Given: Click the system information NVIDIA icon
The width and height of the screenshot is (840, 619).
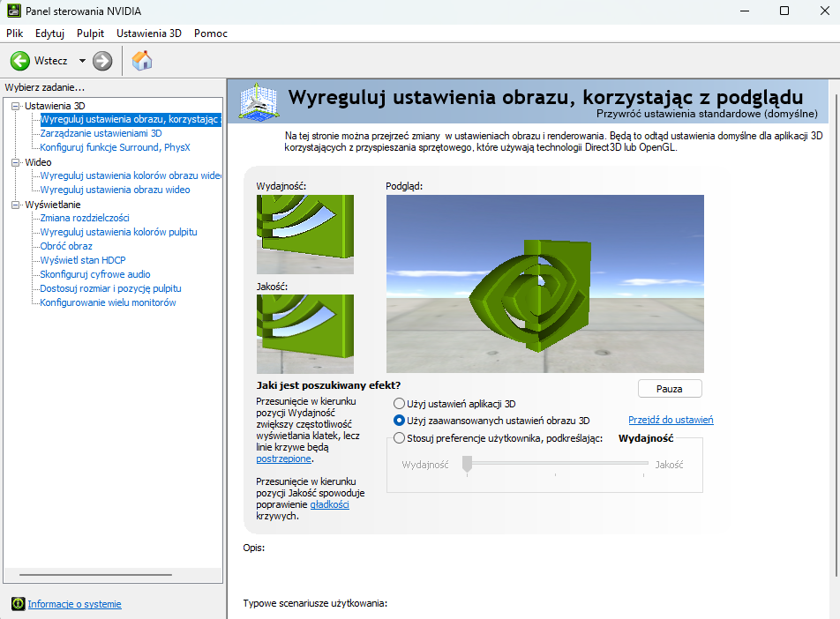Looking at the screenshot, I should [19, 604].
